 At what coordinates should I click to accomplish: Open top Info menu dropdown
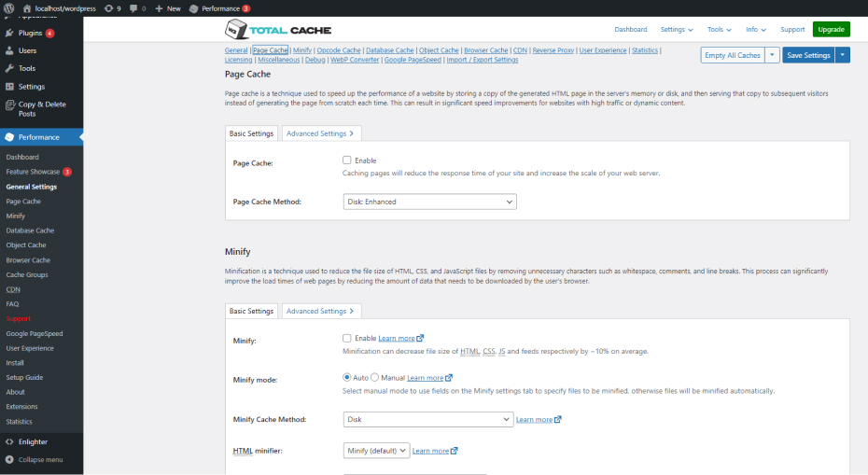point(756,29)
